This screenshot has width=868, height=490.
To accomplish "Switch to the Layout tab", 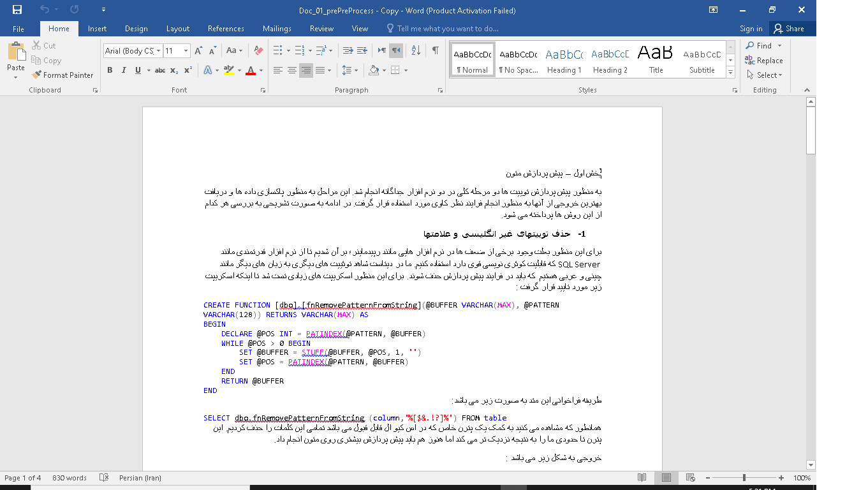I will point(178,29).
